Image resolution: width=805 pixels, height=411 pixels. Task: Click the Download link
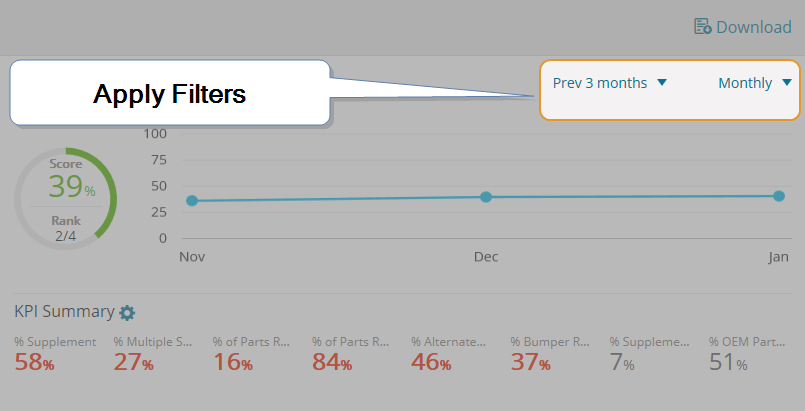click(753, 27)
